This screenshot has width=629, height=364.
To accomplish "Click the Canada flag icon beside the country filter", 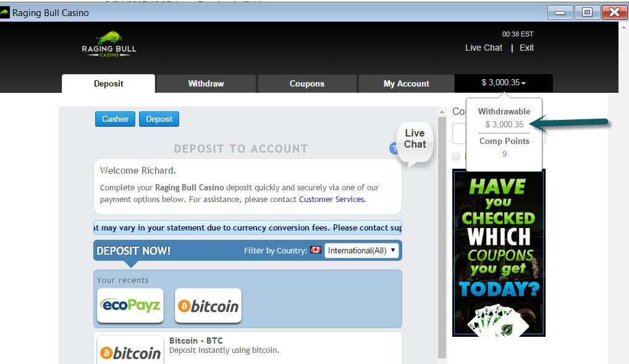I will (316, 250).
